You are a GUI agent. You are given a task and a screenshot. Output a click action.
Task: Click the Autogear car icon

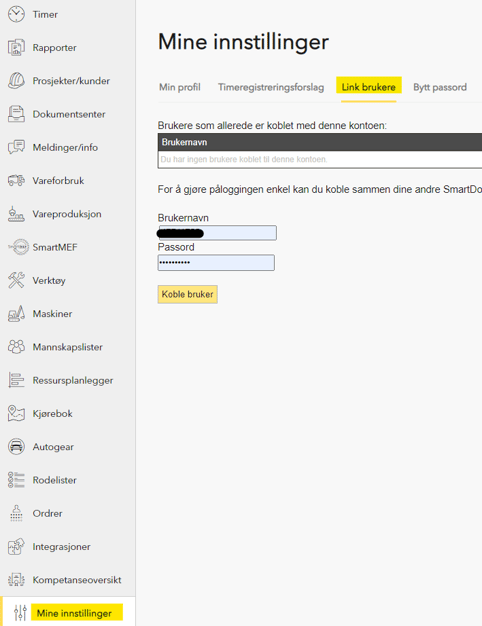(16, 447)
